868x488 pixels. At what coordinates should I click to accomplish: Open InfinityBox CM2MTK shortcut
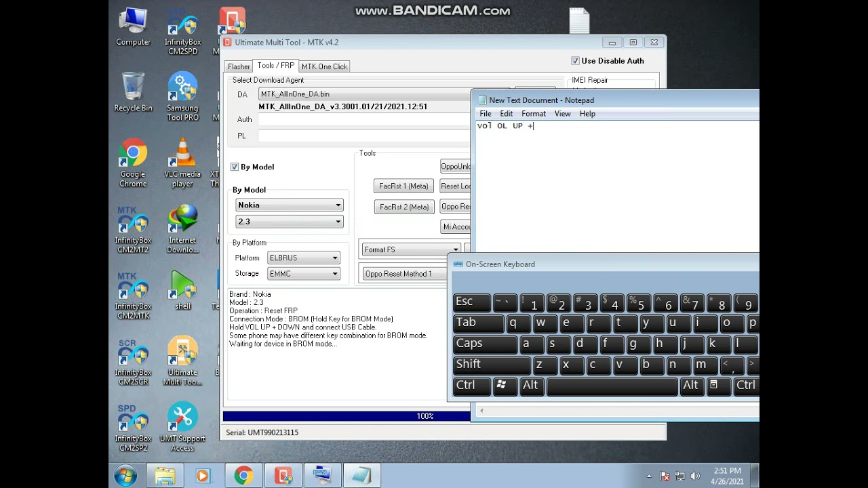(x=133, y=295)
